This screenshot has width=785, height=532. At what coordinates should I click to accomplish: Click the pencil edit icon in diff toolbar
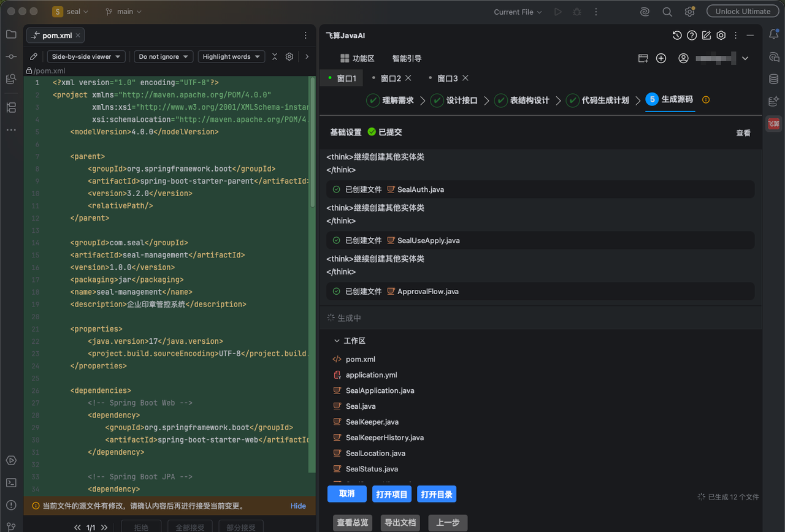pos(34,56)
